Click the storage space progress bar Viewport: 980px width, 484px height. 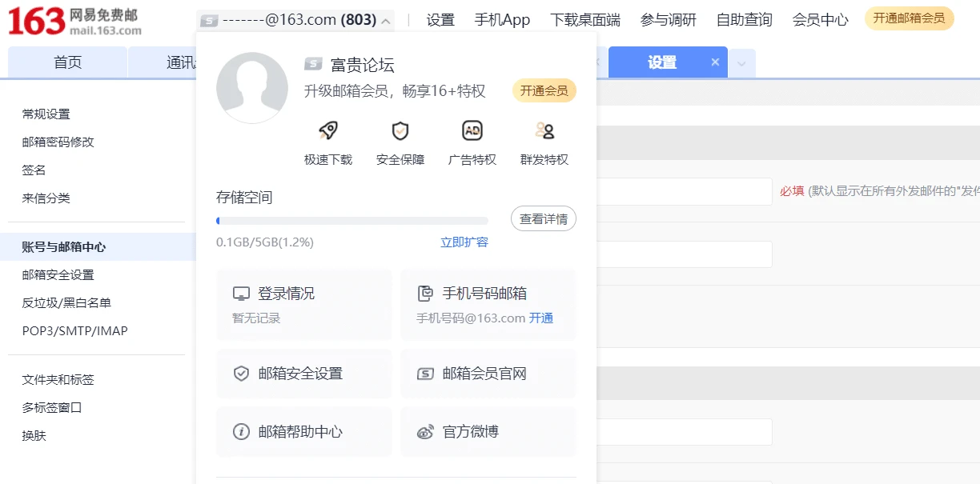click(x=352, y=221)
